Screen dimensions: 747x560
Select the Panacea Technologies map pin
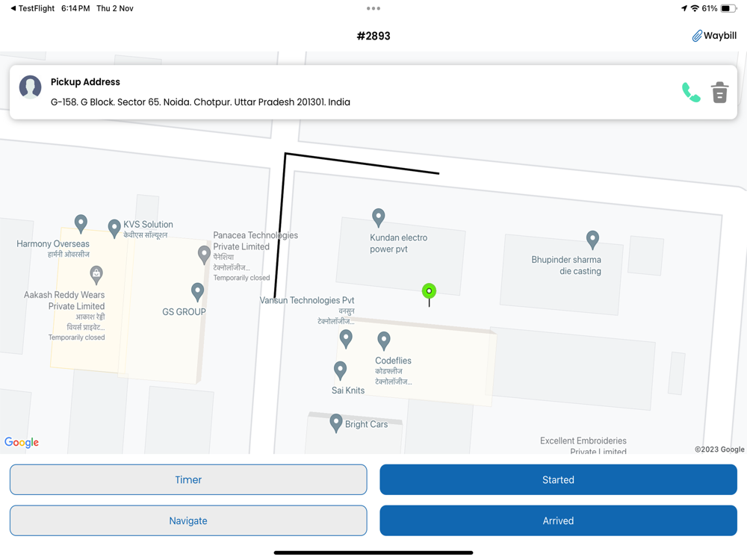click(204, 255)
